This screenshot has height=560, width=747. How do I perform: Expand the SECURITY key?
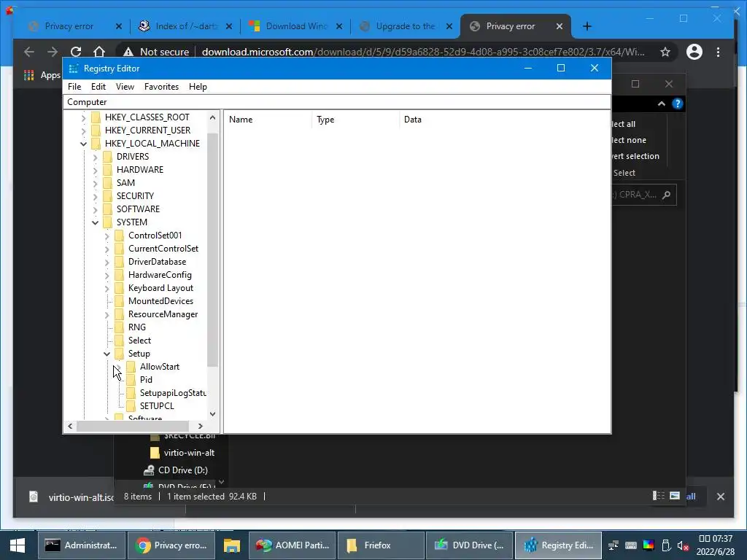pyautogui.click(x=95, y=196)
